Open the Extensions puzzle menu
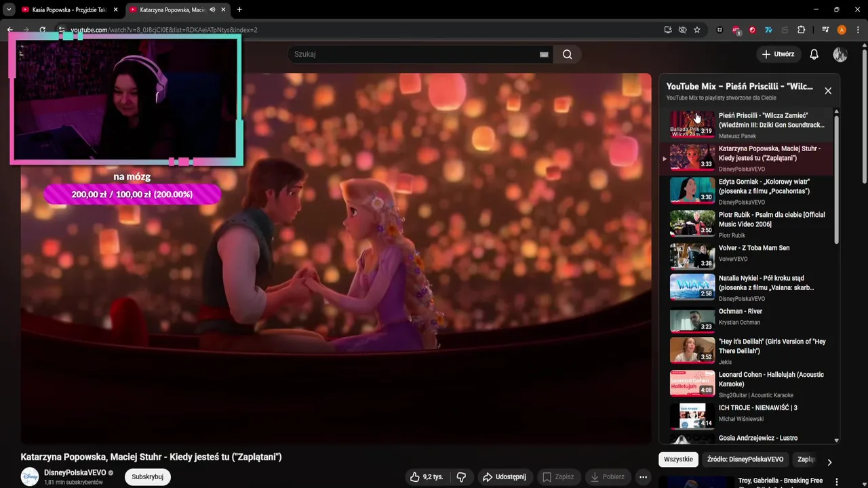This screenshot has height=488, width=868. click(801, 30)
